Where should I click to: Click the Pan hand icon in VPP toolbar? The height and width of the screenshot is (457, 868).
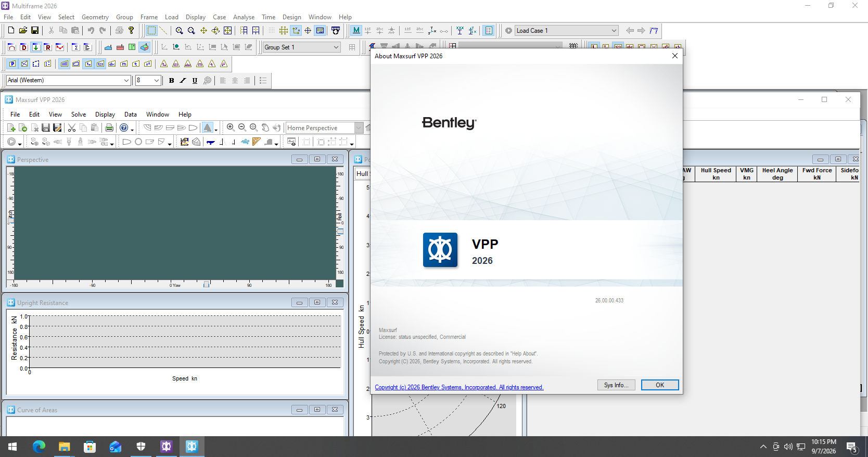(265, 128)
